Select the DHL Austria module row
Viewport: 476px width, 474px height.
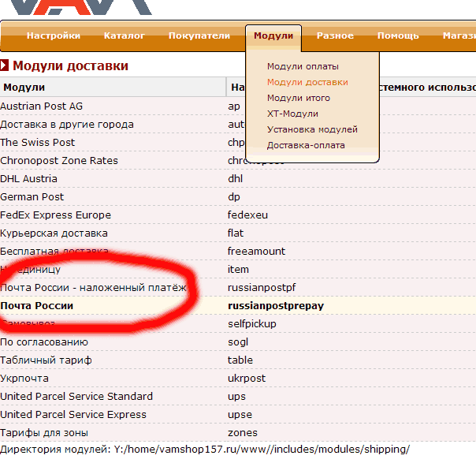tap(30, 179)
